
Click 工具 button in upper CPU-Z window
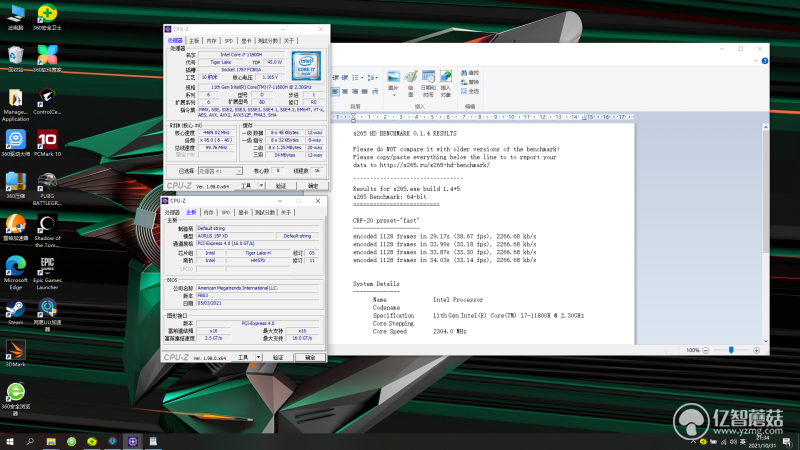246,186
